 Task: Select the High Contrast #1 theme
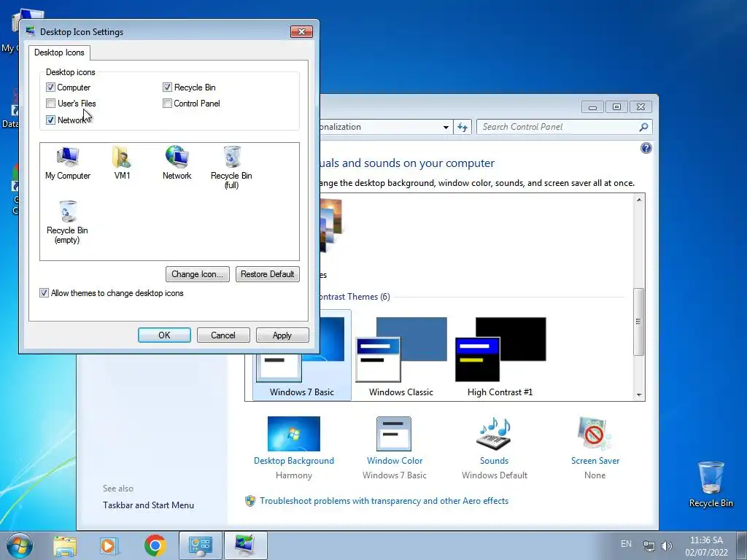[500, 357]
